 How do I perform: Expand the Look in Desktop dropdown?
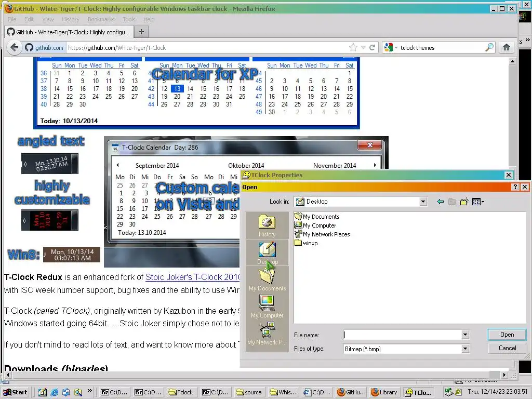click(x=423, y=202)
